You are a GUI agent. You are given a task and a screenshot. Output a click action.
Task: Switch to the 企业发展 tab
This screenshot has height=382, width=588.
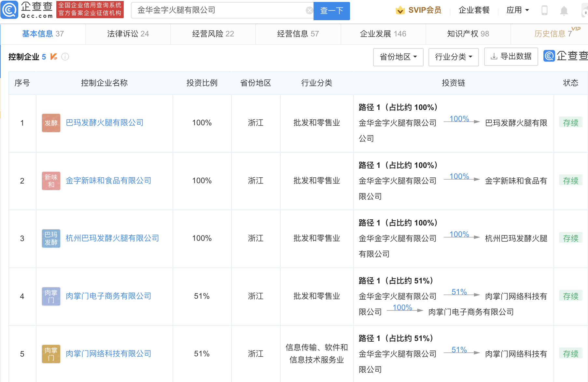[383, 34]
